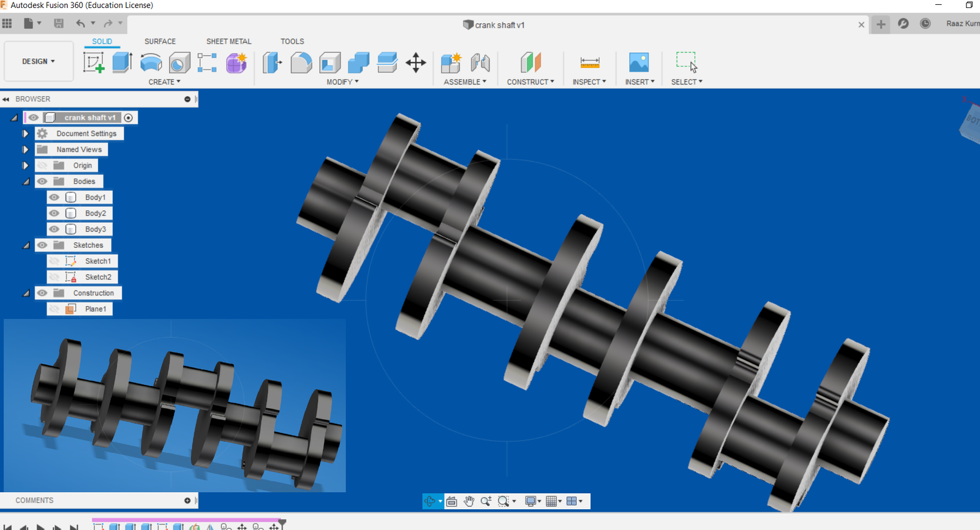Viewport: 980px width, 530px height.
Task: Select the Combine tool
Action: [358, 62]
